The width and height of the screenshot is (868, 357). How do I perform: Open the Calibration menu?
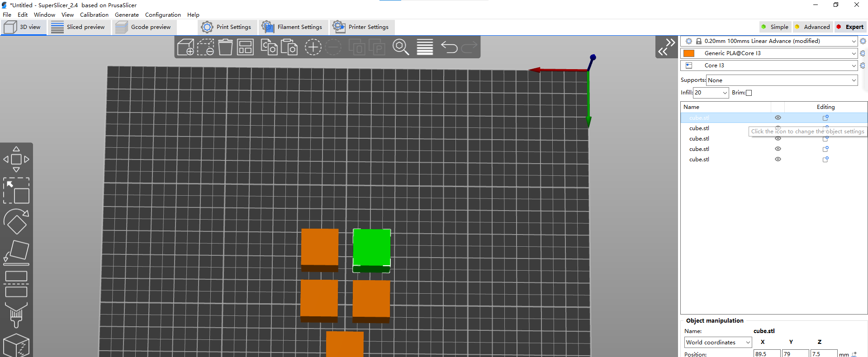coord(94,14)
